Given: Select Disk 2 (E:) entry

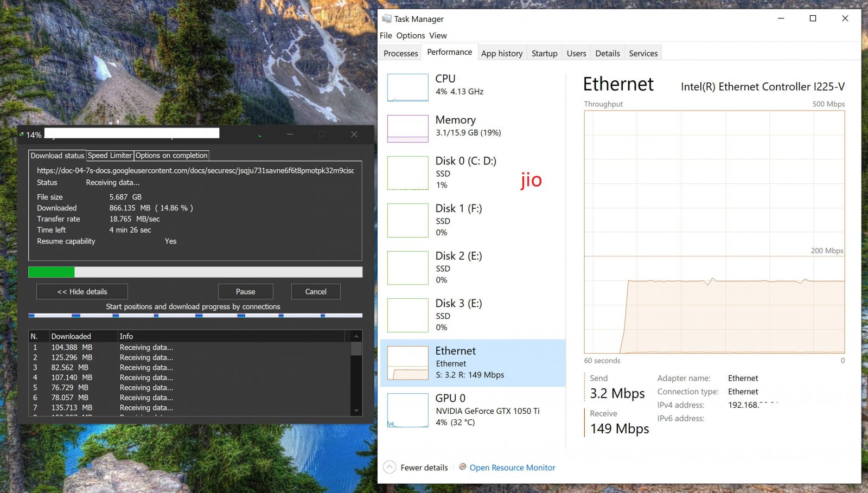Looking at the screenshot, I should tap(473, 267).
